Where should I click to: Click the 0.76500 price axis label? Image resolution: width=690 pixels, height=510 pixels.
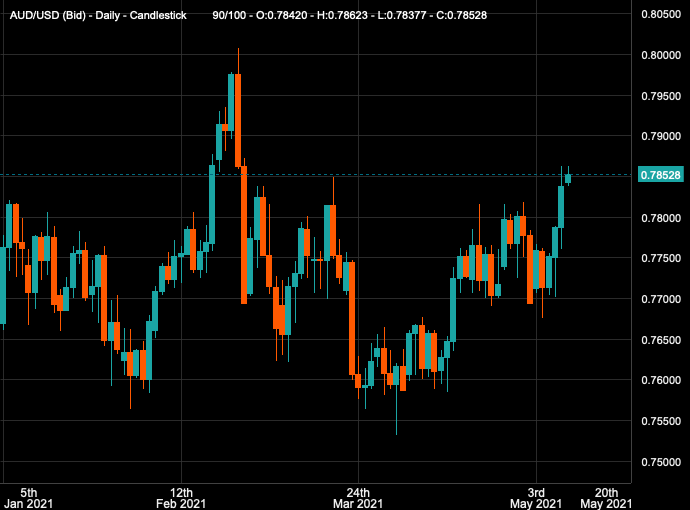pyautogui.click(x=661, y=340)
